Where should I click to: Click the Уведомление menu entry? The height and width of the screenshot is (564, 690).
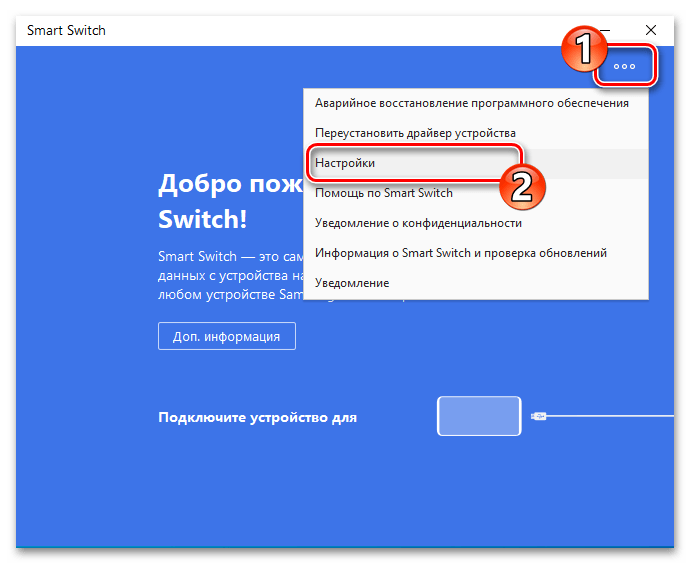476,283
